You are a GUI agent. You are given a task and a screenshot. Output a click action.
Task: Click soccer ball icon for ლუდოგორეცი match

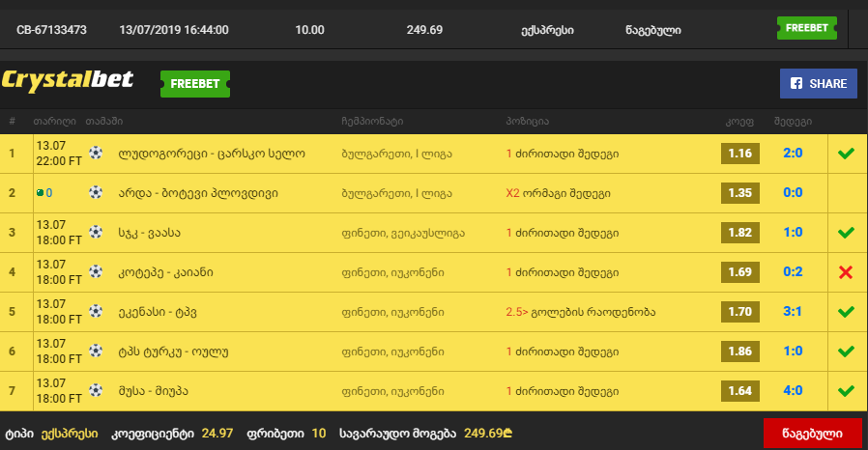(x=96, y=154)
